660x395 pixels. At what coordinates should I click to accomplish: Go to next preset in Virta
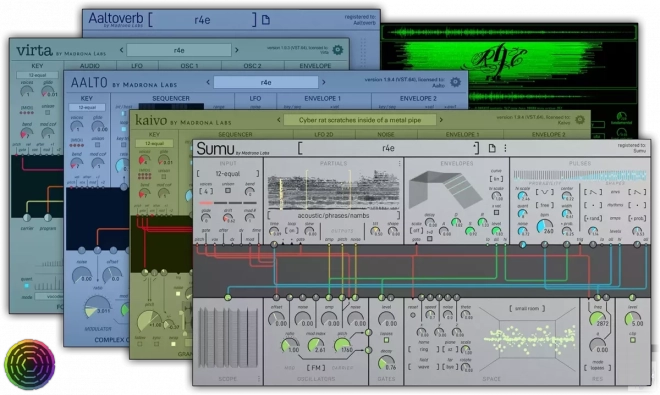click(x=237, y=50)
